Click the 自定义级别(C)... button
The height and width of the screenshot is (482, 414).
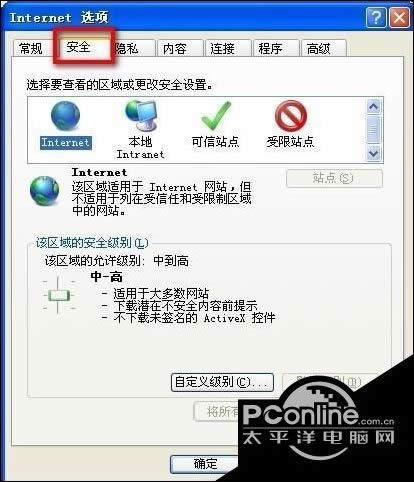[x=222, y=382]
